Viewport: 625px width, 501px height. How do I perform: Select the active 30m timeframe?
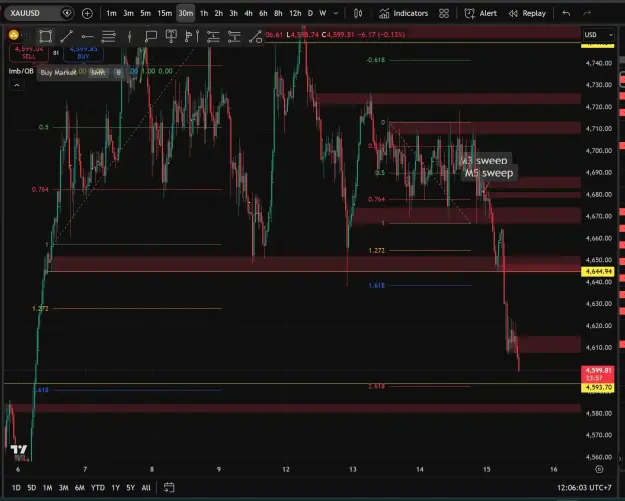coord(185,13)
